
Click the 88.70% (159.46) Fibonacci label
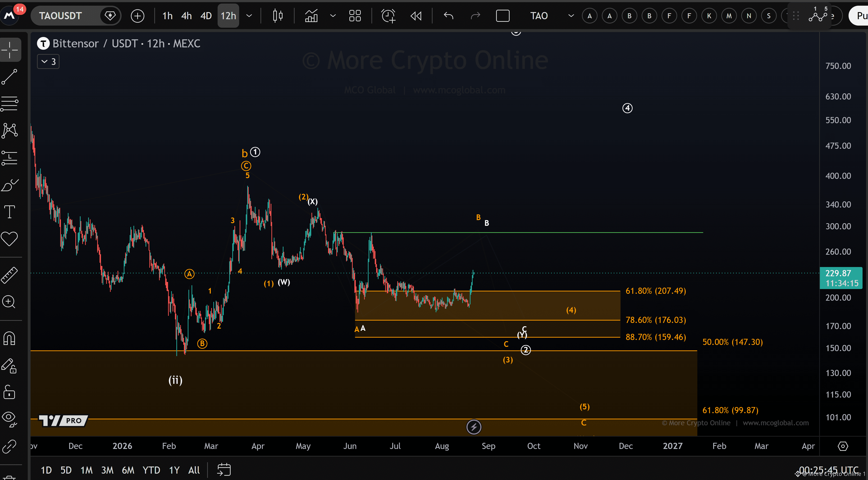[656, 337]
